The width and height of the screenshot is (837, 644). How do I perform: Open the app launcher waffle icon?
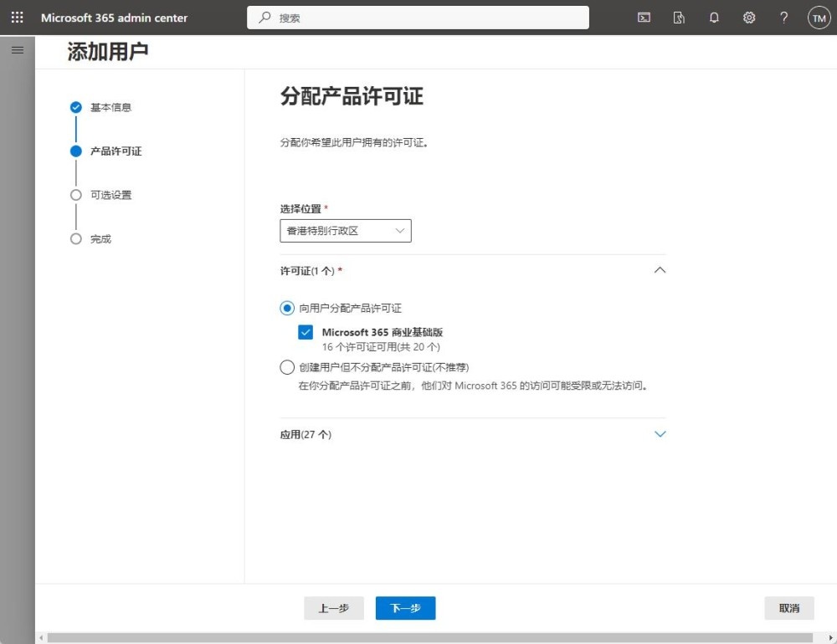coord(17,18)
